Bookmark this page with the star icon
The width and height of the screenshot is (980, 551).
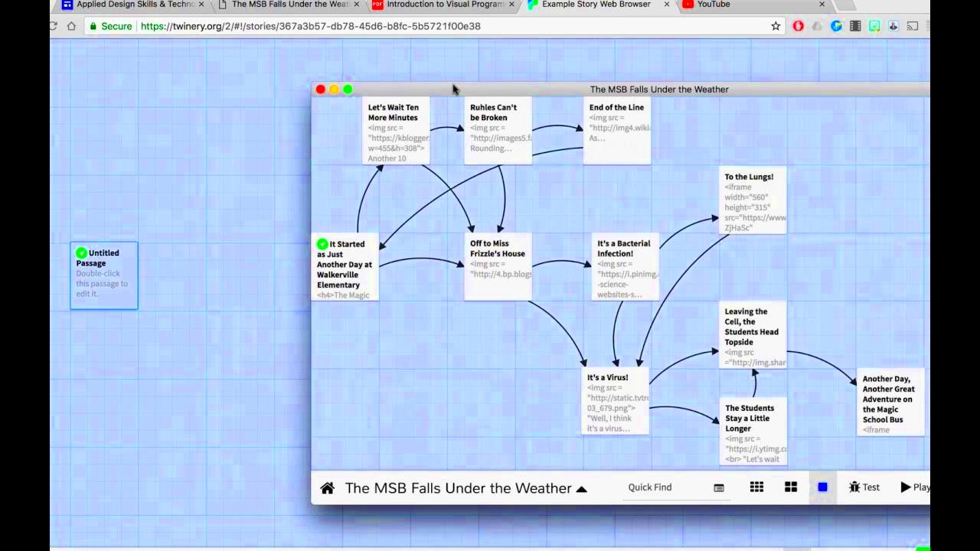click(776, 26)
